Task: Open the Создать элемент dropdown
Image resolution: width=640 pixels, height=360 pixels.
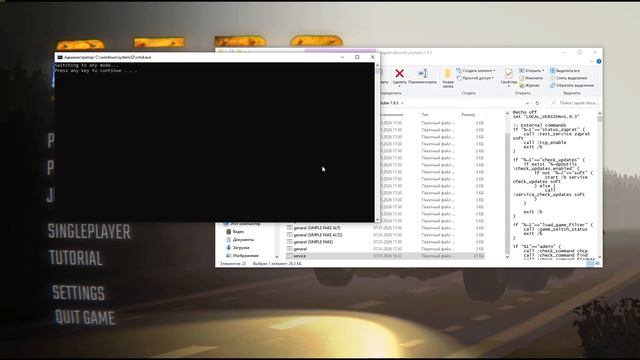Action: click(476, 71)
